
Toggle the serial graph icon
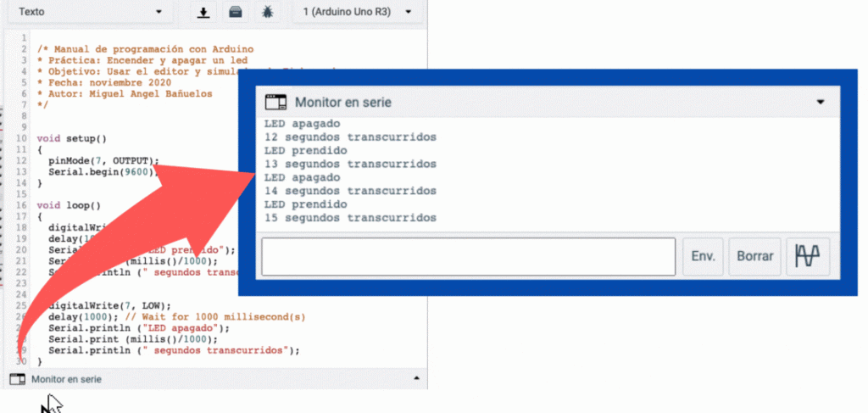coord(808,256)
